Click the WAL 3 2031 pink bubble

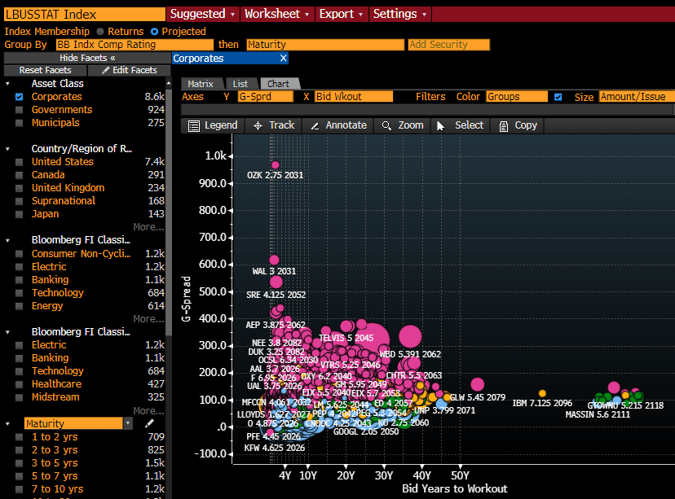click(274, 260)
